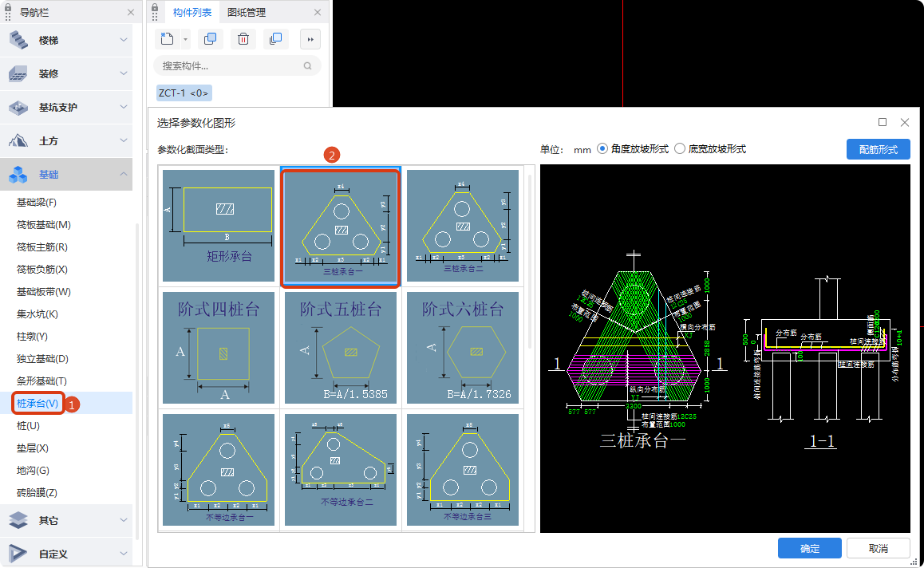Click the 土方 (Earthwork) sidebar icon
The image size is (924, 568).
click(19, 140)
